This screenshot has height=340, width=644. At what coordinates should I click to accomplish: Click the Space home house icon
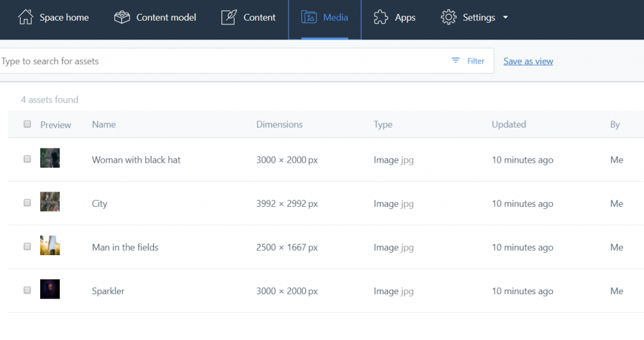click(26, 18)
